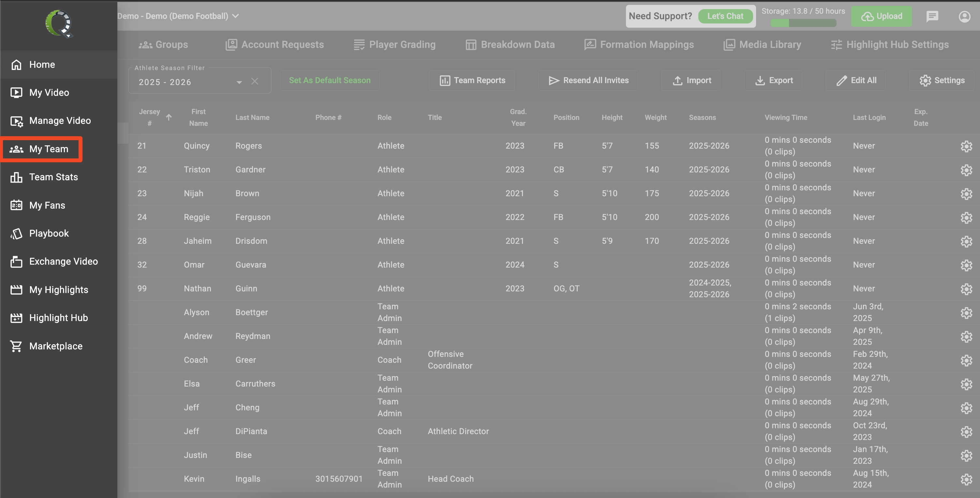Click the QwikCut logo

click(59, 23)
